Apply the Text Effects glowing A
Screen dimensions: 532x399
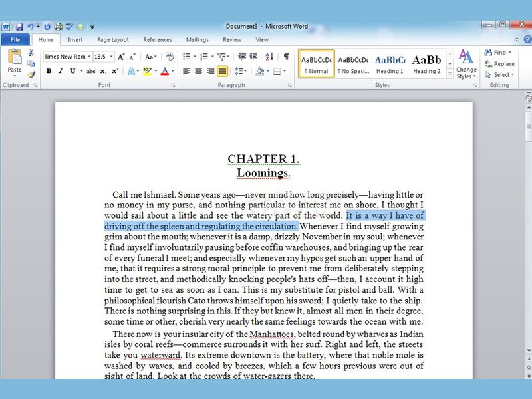click(x=131, y=71)
